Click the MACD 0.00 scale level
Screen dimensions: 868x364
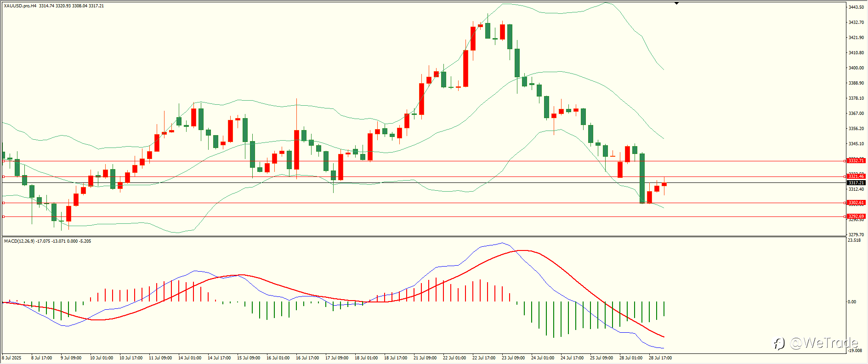click(x=852, y=302)
